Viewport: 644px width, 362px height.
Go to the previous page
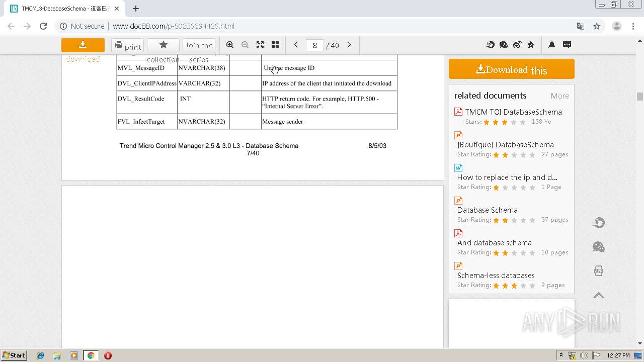[296, 45]
